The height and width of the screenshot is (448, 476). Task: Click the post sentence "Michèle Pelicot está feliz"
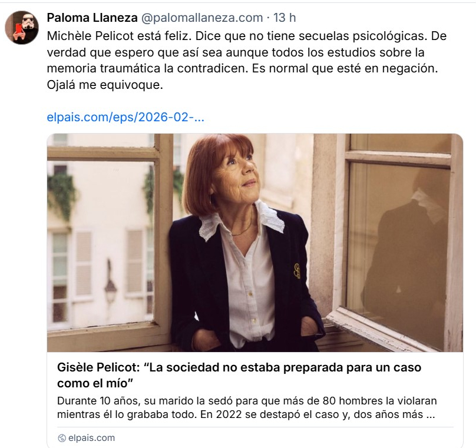pyautogui.click(x=120, y=36)
